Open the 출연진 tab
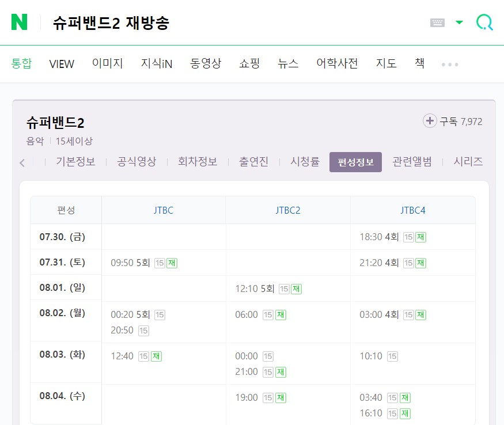The height and width of the screenshot is (425, 504). (253, 161)
